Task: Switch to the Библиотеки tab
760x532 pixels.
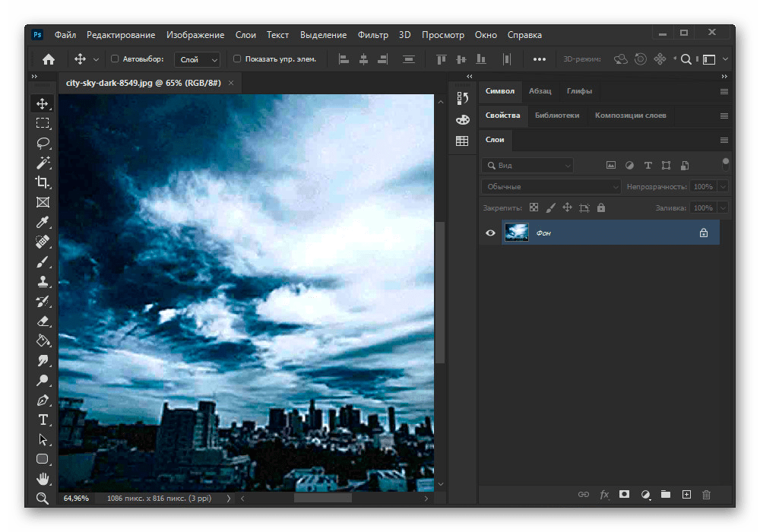Action: [x=557, y=116]
